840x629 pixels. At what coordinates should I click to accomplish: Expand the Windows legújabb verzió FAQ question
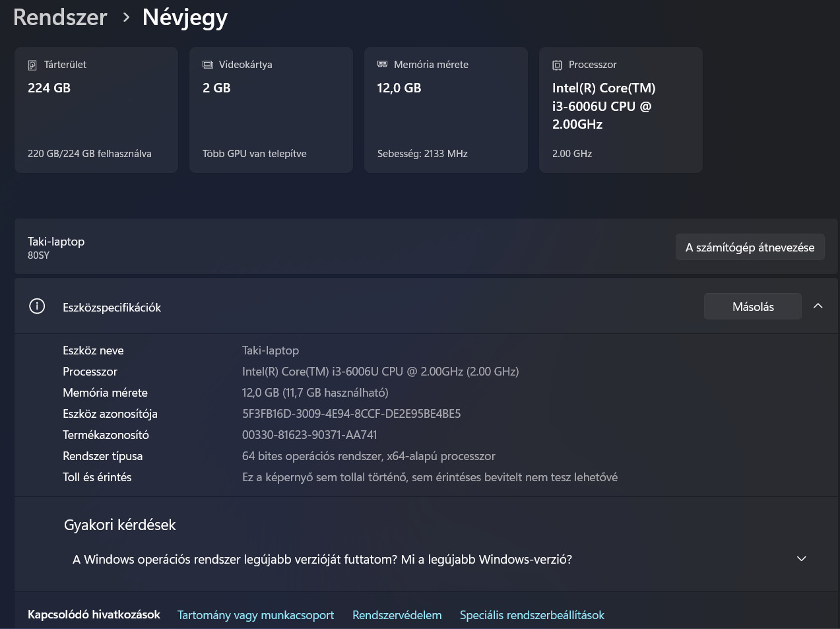click(x=801, y=559)
